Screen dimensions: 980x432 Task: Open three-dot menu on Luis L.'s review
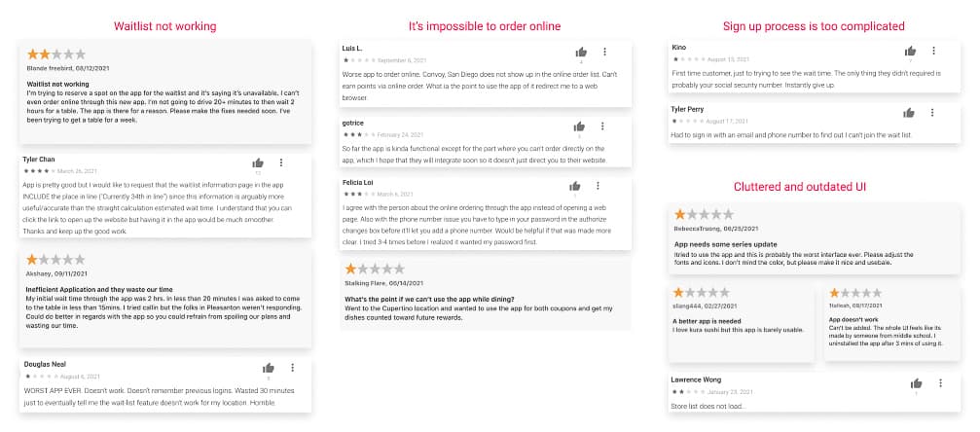point(604,52)
